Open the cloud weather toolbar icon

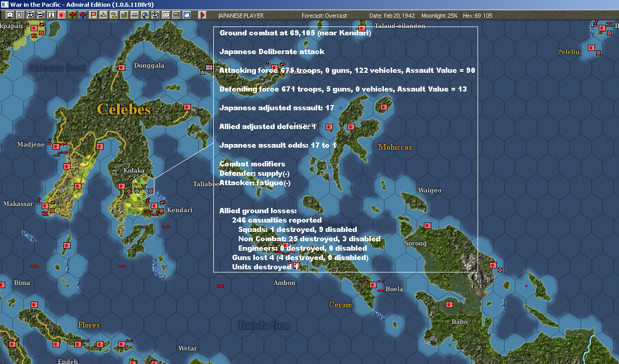click(187, 15)
